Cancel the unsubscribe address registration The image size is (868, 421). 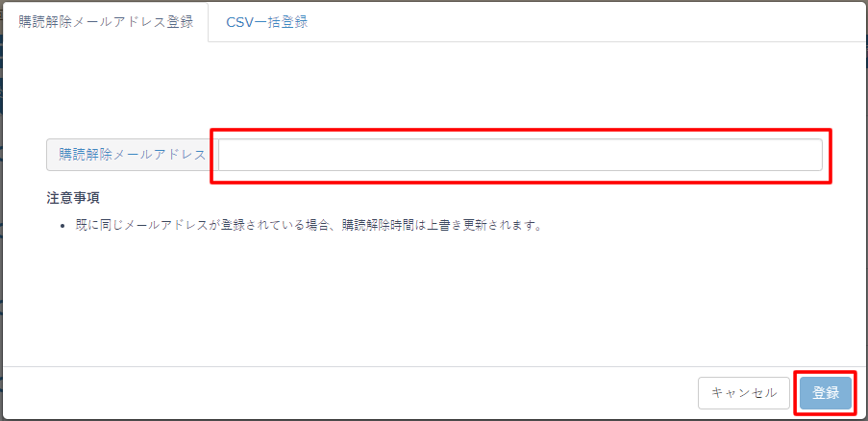(743, 393)
